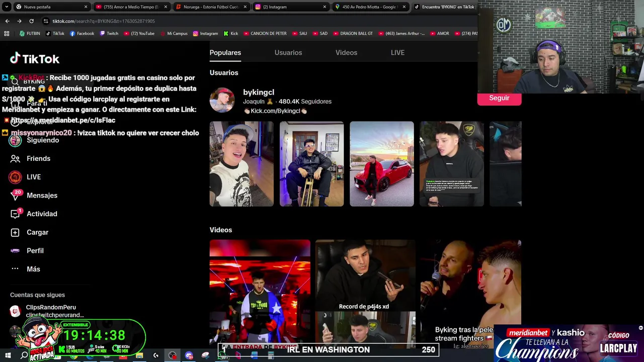Image resolution: width=644 pixels, height=362 pixels.
Task: Open the Mi Campus bookmark
Action: [174, 34]
